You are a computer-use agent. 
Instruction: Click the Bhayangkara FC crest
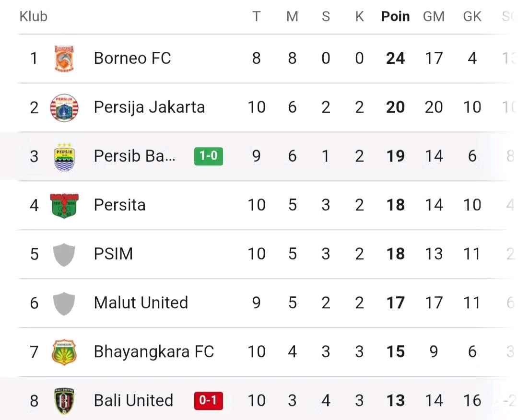click(64, 351)
